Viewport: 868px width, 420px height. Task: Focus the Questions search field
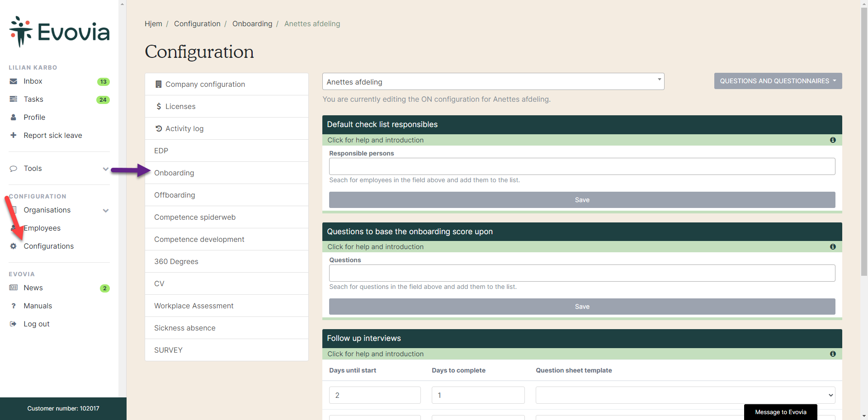click(582, 273)
